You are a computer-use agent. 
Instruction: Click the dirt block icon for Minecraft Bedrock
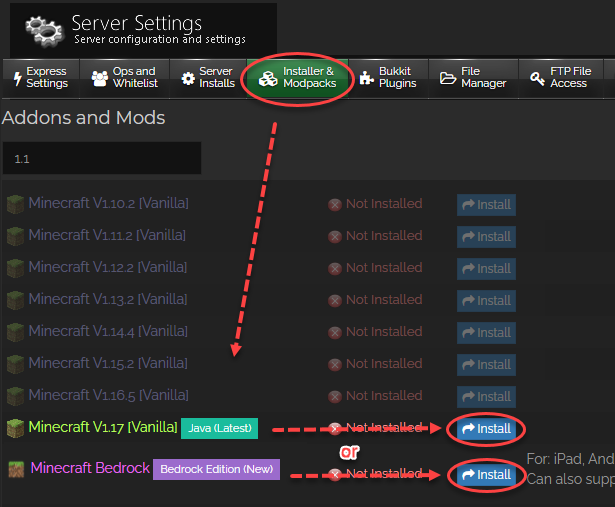click(16, 469)
